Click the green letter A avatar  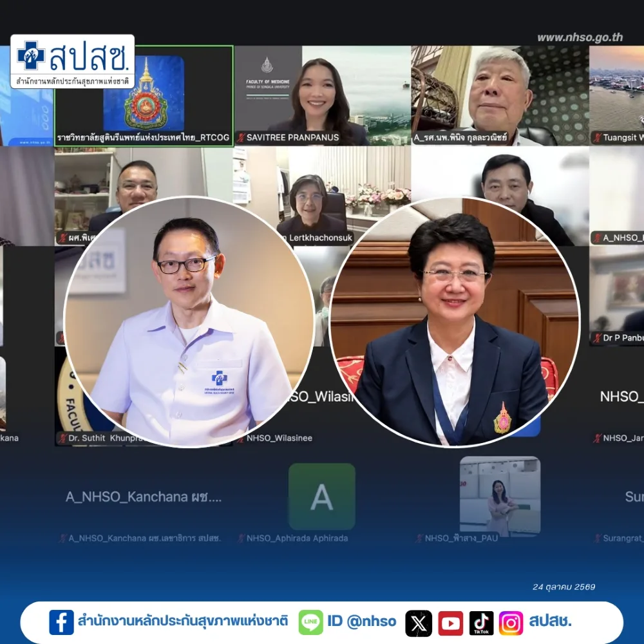pos(321,497)
